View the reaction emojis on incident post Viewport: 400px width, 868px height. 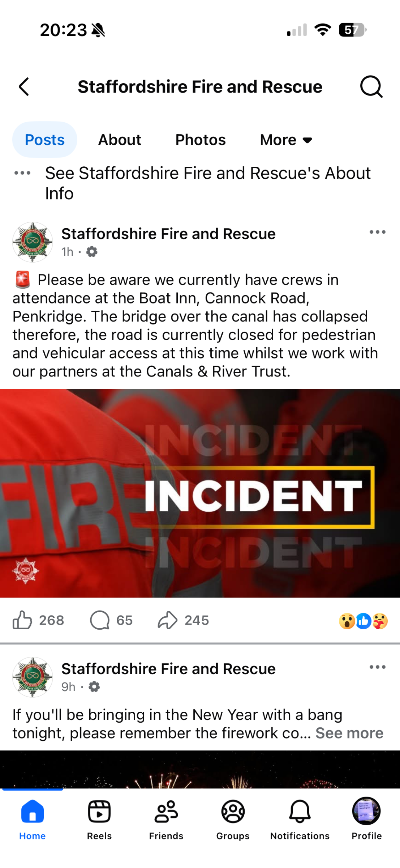[x=363, y=621]
